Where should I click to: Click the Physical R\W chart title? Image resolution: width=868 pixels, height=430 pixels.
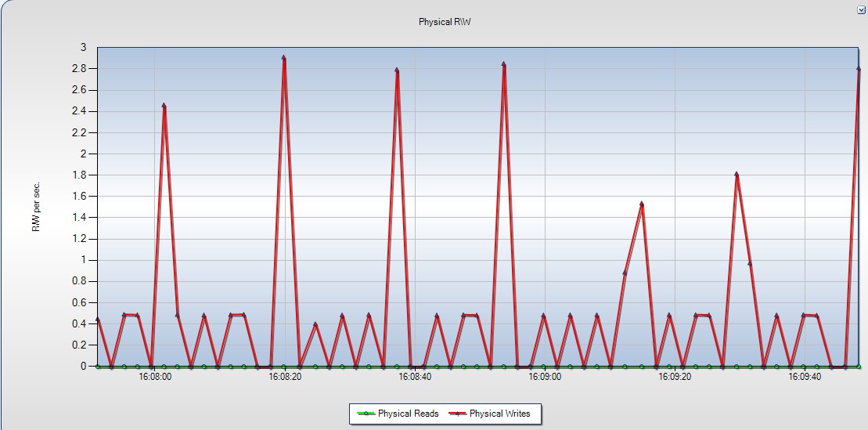(x=445, y=22)
